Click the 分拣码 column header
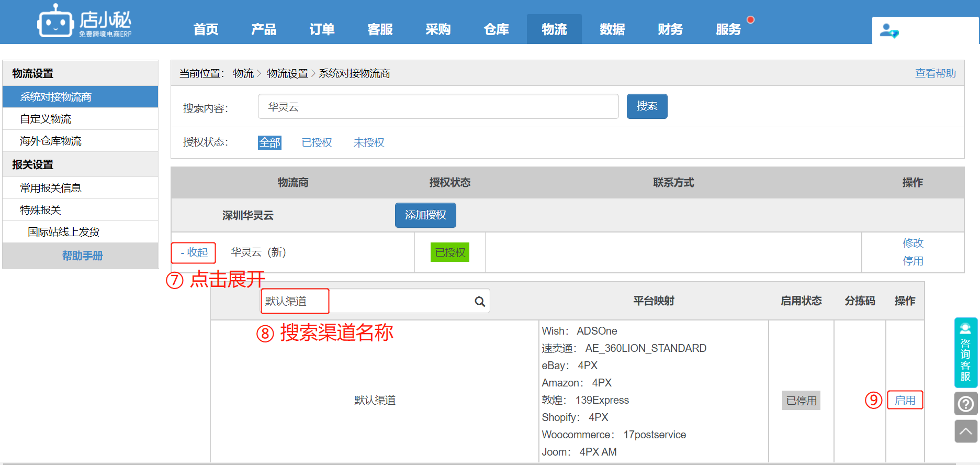 860,301
